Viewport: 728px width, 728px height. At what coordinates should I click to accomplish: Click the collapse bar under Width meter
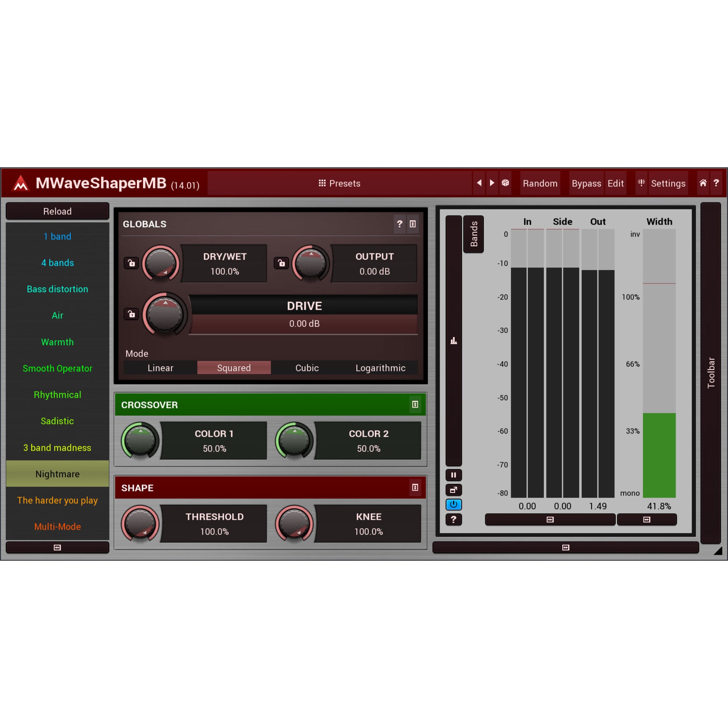pyautogui.click(x=646, y=520)
